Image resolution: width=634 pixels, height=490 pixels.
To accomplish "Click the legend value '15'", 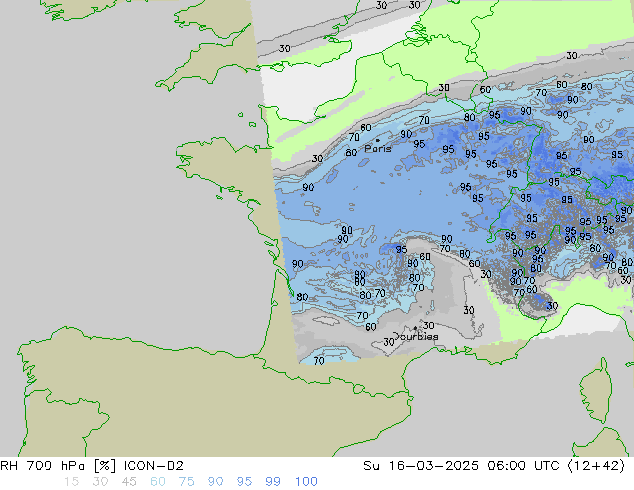I will coord(71,482).
